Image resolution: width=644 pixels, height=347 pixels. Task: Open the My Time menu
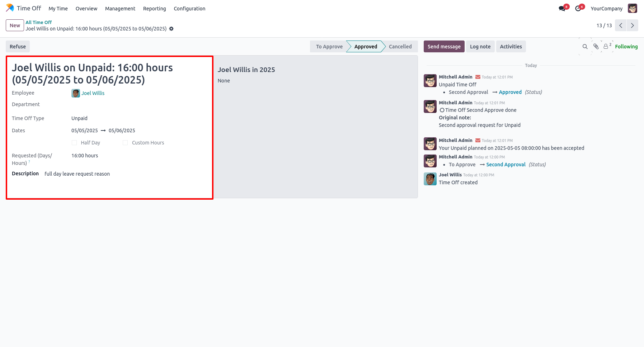(x=58, y=9)
